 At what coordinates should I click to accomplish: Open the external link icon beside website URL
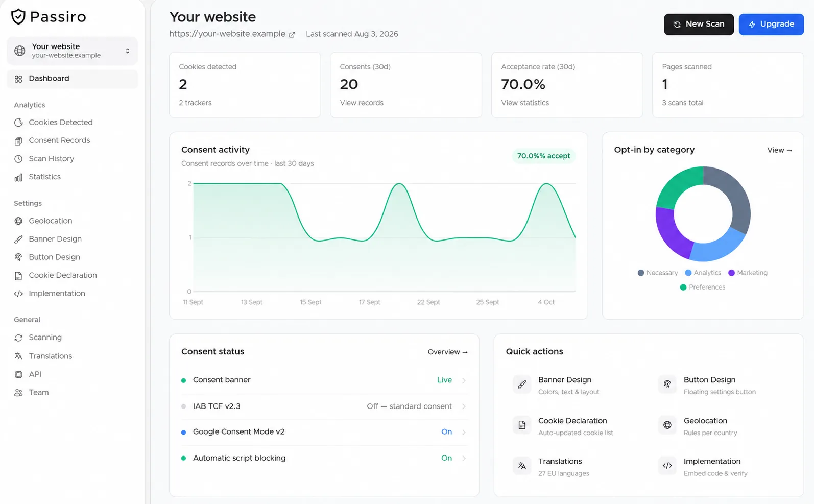[x=292, y=35]
